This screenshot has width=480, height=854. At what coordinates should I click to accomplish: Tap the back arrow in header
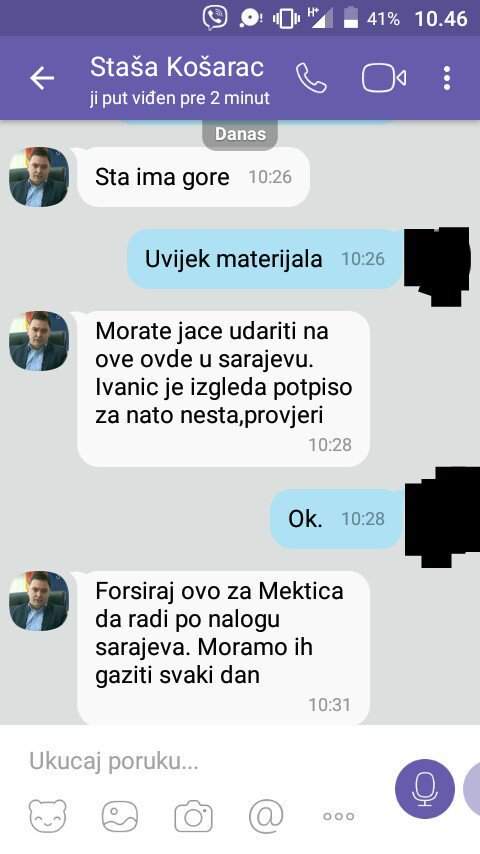tap(42, 79)
